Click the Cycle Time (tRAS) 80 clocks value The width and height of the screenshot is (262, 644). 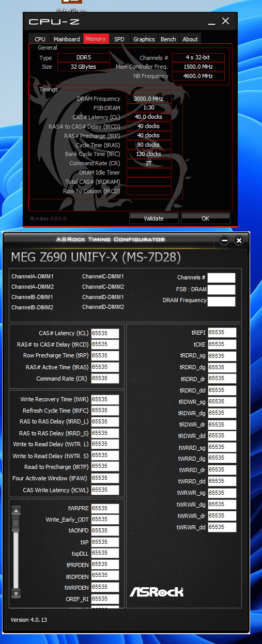pyautogui.click(x=149, y=145)
